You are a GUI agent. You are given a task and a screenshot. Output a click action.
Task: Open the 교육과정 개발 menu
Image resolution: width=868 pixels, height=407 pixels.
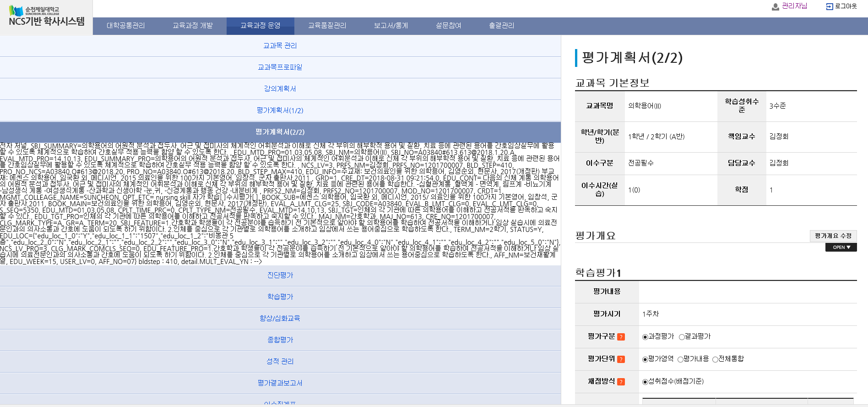193,26
